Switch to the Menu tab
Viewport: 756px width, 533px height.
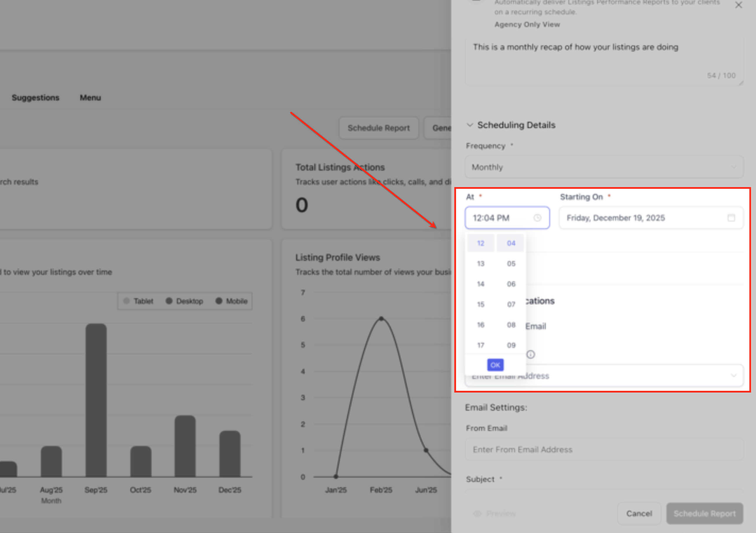(90, 98)
